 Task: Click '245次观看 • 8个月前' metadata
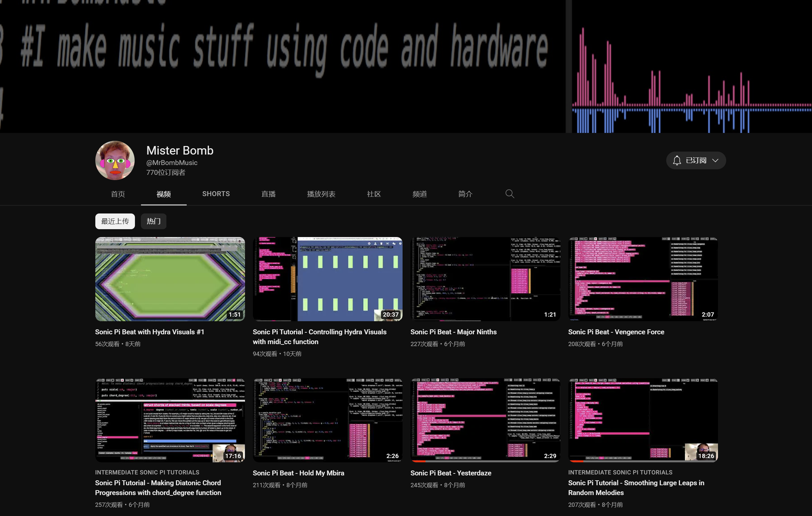[438, 485]
